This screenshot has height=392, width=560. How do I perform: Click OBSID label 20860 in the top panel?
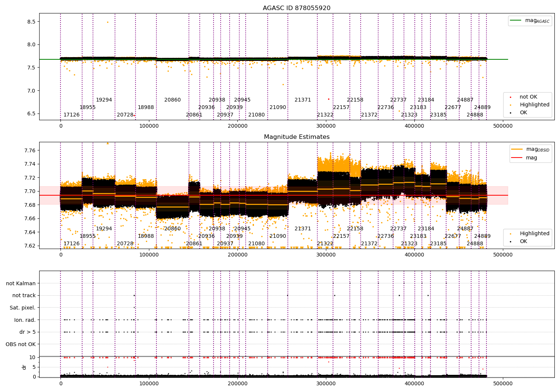pyautogui.click(x=172, y=100)
